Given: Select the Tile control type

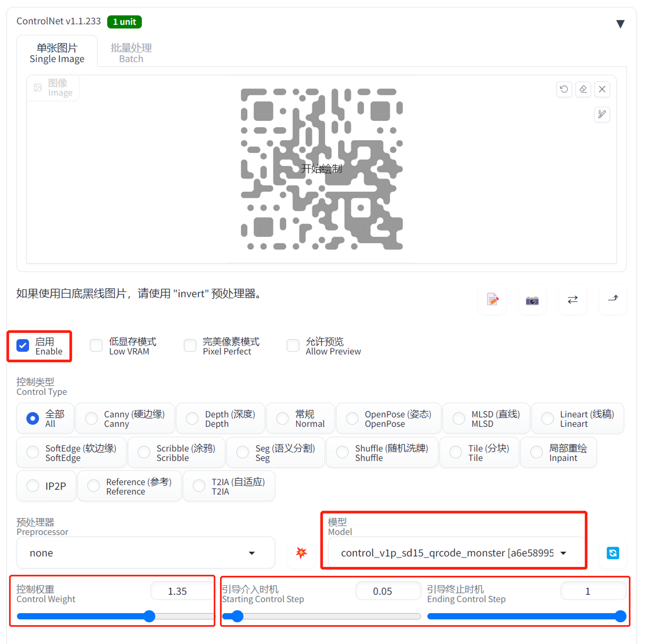Looking at the screenshot, I should [480, 452].
